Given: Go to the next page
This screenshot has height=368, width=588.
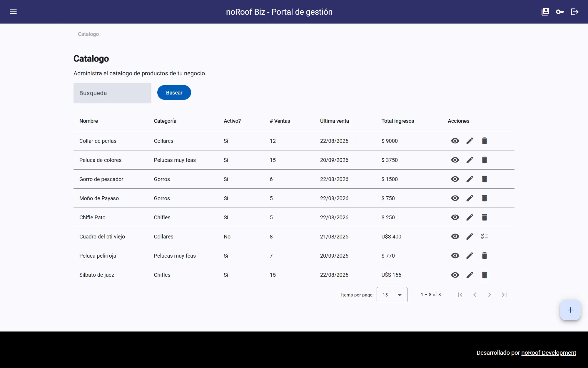Looking at the screenshot, I should coord(490,295).
